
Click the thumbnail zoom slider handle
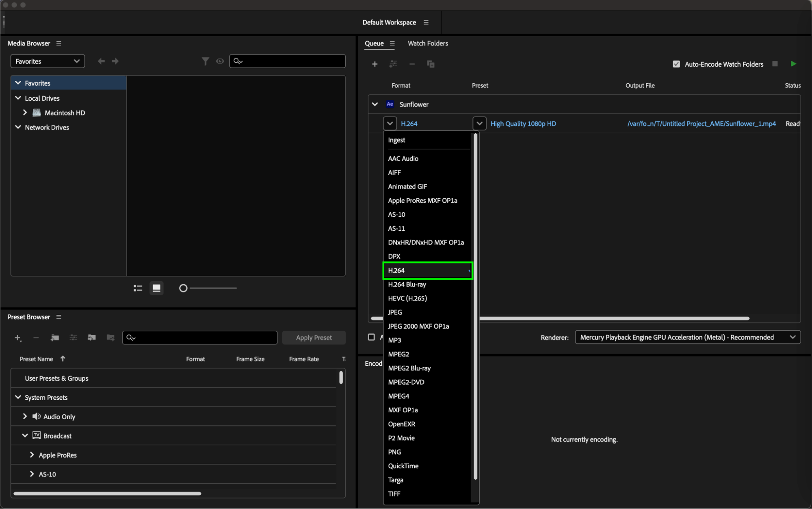183,288
